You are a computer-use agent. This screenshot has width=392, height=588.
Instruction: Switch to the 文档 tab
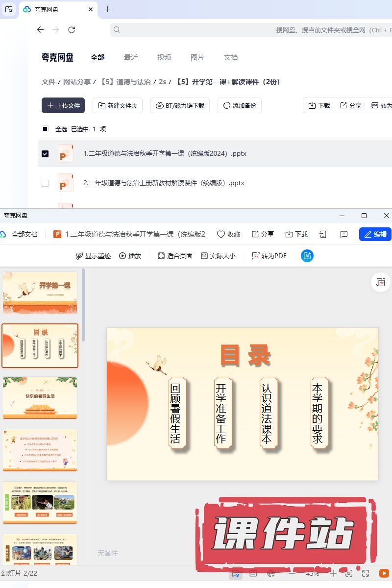pyautogui.click(x=230, y=57)
